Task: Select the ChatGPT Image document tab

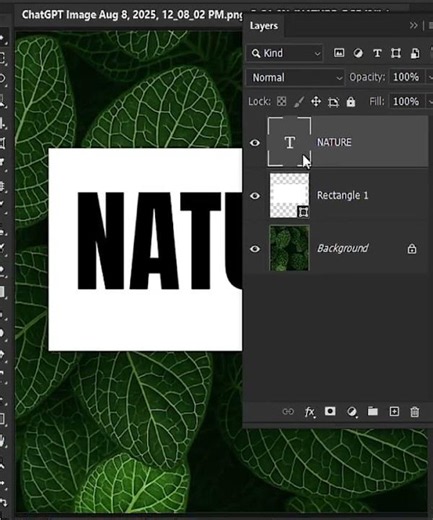Action: (x=132, y=15)
